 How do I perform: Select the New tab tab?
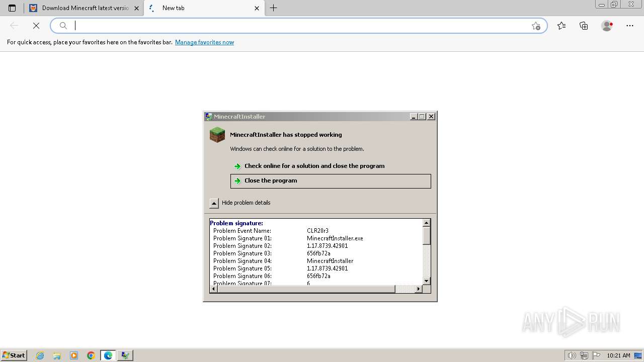[x=204, y=8]
